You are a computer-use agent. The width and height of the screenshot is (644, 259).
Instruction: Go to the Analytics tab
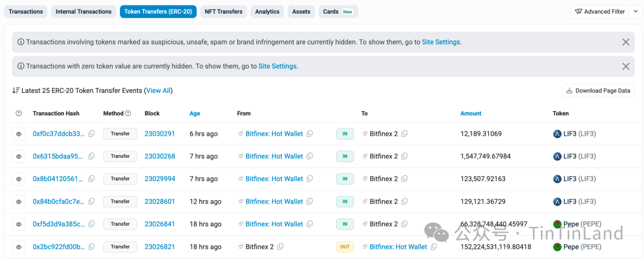click(x=267, y=11)
